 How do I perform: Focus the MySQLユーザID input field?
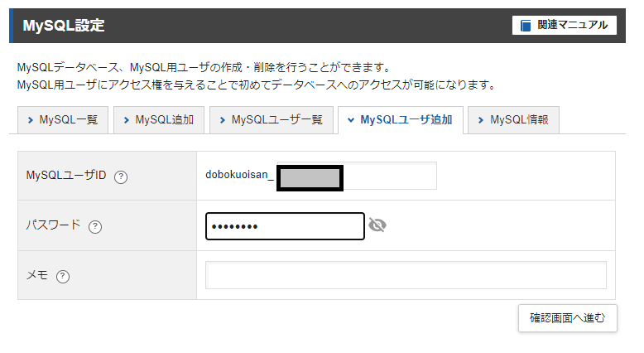pos(357,176)
